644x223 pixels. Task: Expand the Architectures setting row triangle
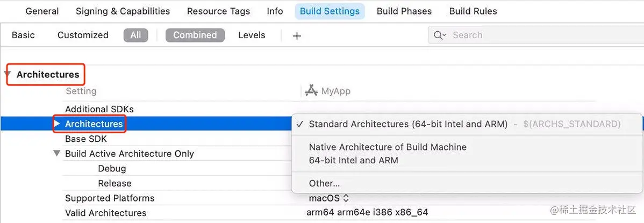(x=58, y=124)
